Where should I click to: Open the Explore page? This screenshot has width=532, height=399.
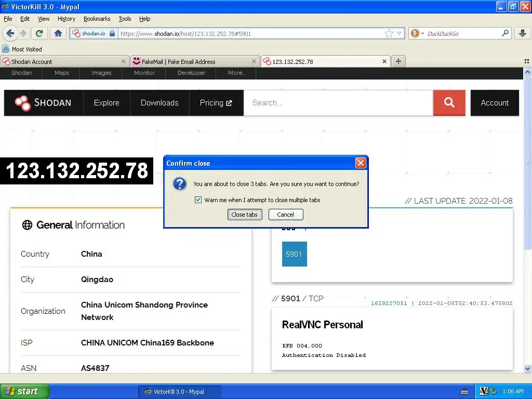pyautogui.click(x=107, y=103)
